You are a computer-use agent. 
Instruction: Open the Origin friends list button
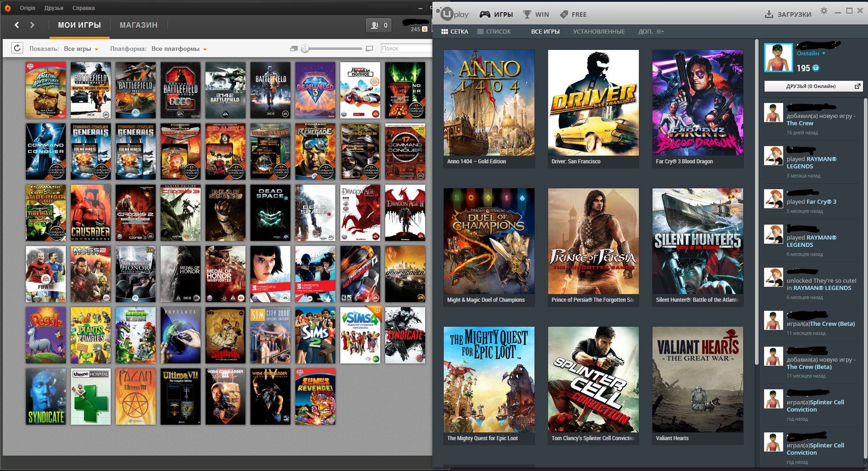[x=379, y=25]
